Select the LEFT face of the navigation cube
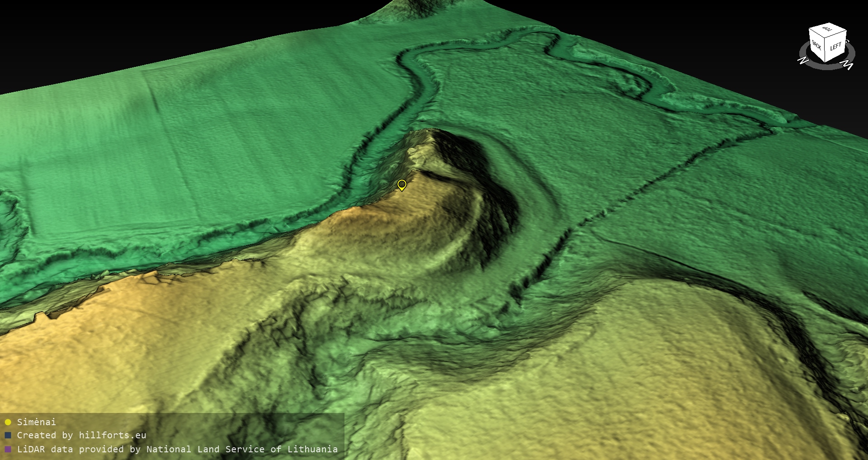The width and height of the screenshot is (868, 460). tap(836, 46)
